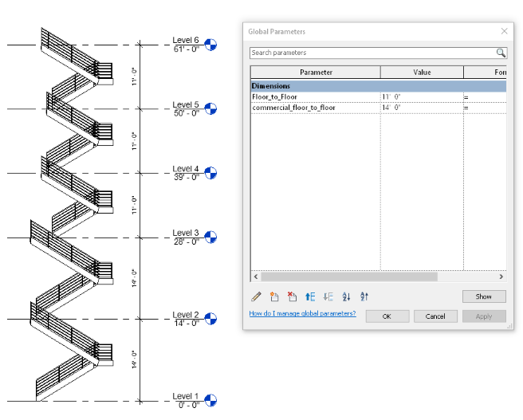
Task: Click the Show button
Action: (484, 296)
